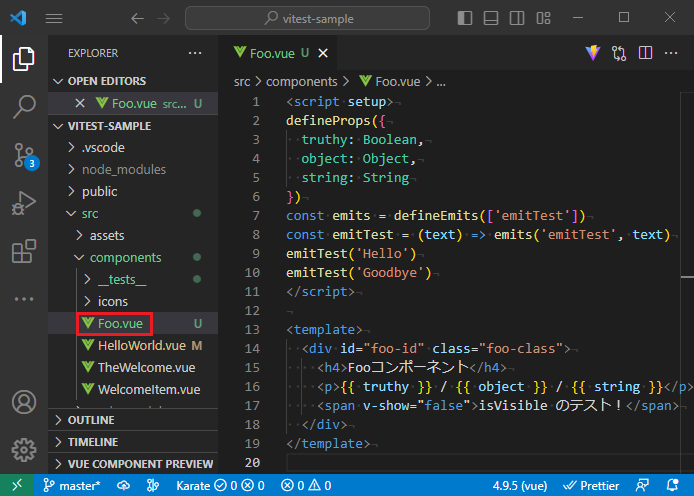Open Source Control view with 3 changes

[25, 156]
